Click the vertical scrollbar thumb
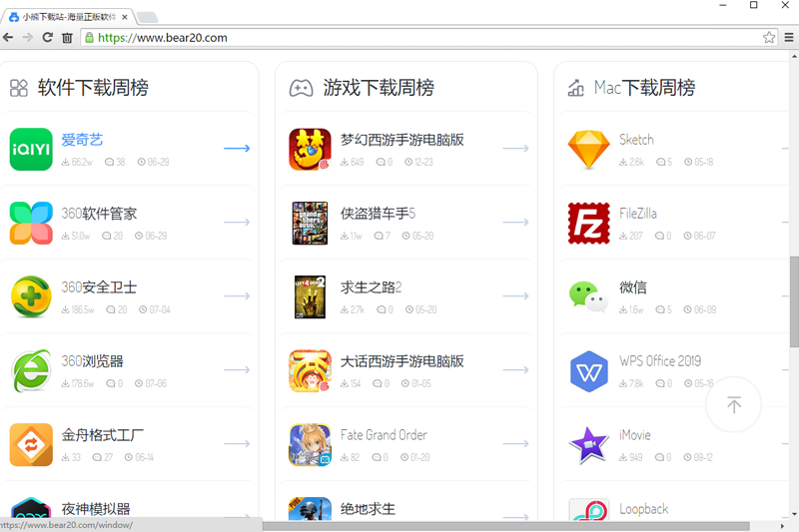The width and height of the screenshot is (799, 532). pos(794,301)
